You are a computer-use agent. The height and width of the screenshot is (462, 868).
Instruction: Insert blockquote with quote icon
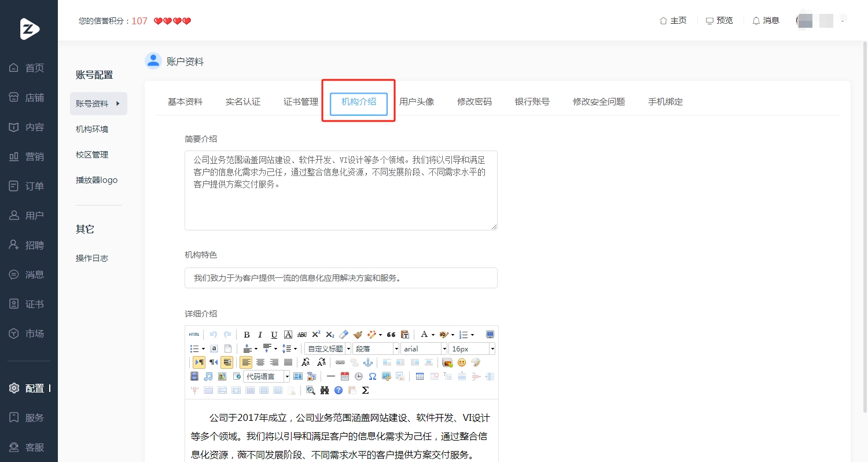coord(391,335)
